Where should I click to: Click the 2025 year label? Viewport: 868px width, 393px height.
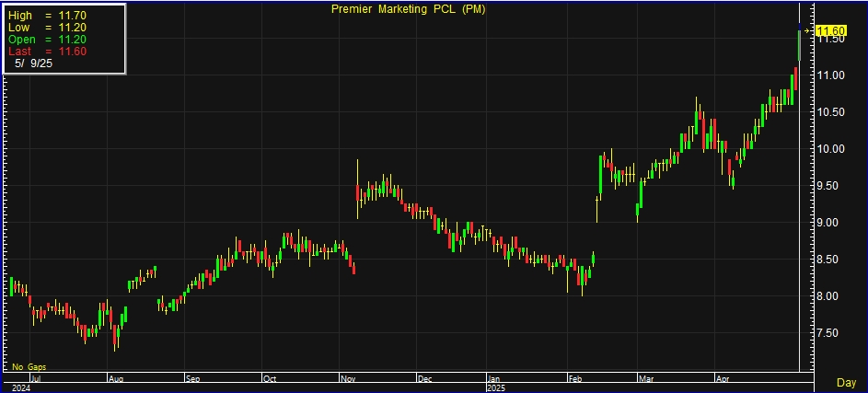click(497, 388)
